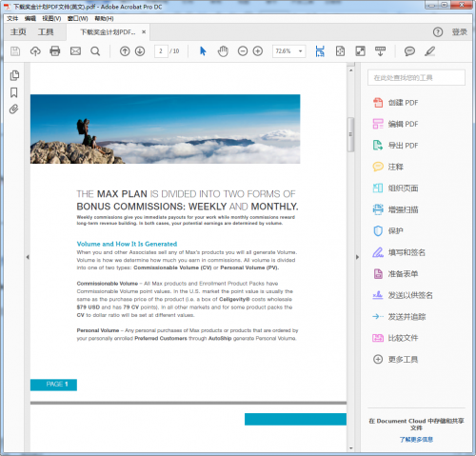Viewport: 476px width, 456px height.
Task: Open the bookmarks panel icon
Action: click(14, 92)
